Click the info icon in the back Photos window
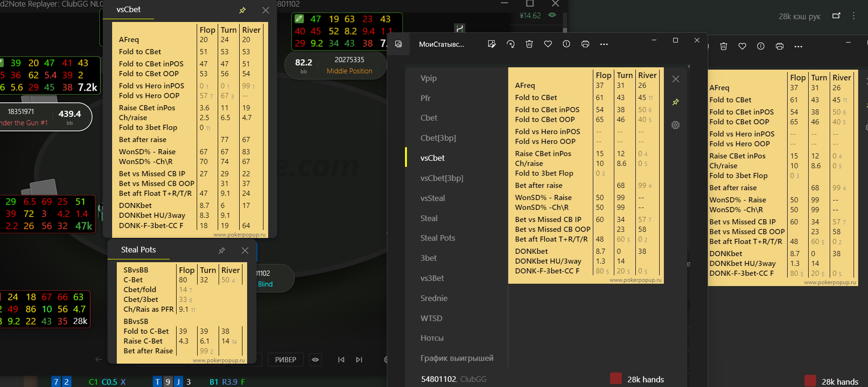The width and height of the screenshot is (868, 387). click(761, 46)
